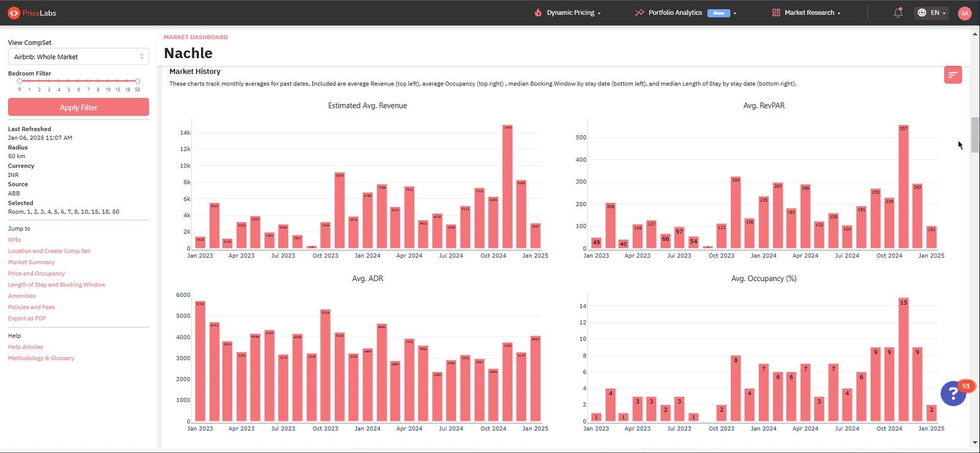Jump to Policies and Fees

[x=31, y=307]
